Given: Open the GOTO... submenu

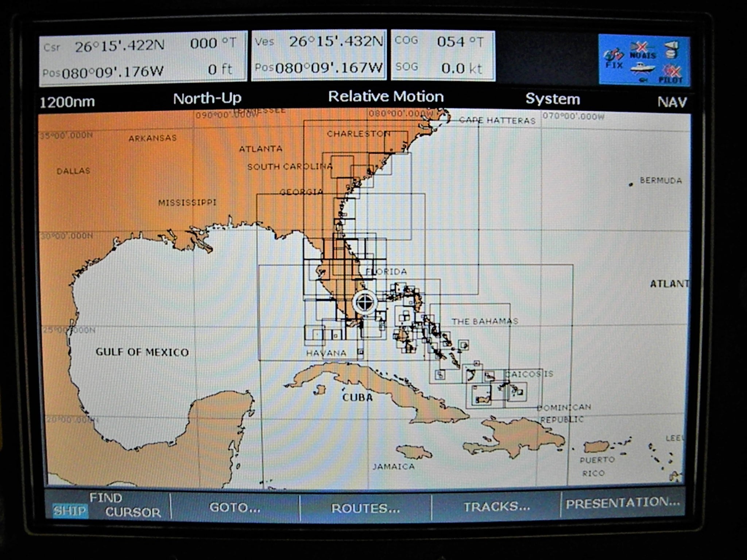Looking at the screenshot, I should pos(235,507).
